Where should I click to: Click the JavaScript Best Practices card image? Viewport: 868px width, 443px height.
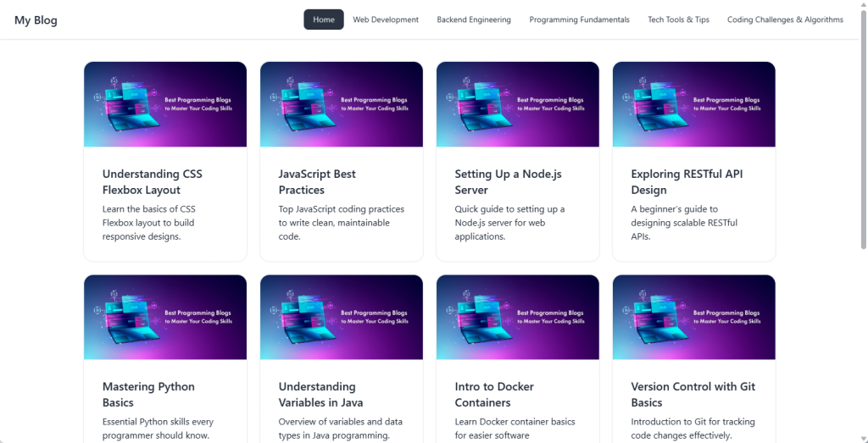click(x=342, y=104)
